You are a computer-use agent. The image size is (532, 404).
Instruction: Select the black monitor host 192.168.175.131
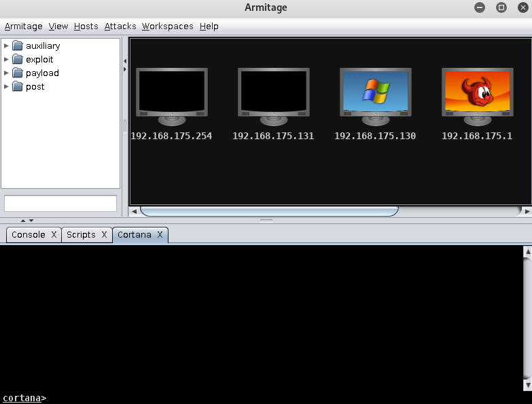tap(273, 96)
